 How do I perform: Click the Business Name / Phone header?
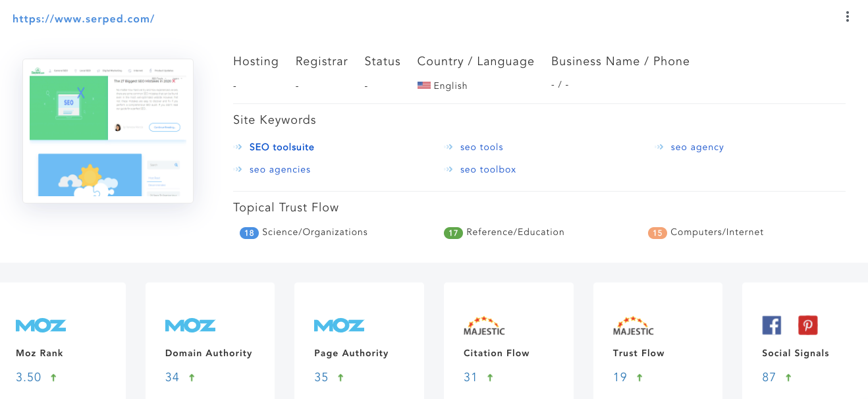[620, 61]
